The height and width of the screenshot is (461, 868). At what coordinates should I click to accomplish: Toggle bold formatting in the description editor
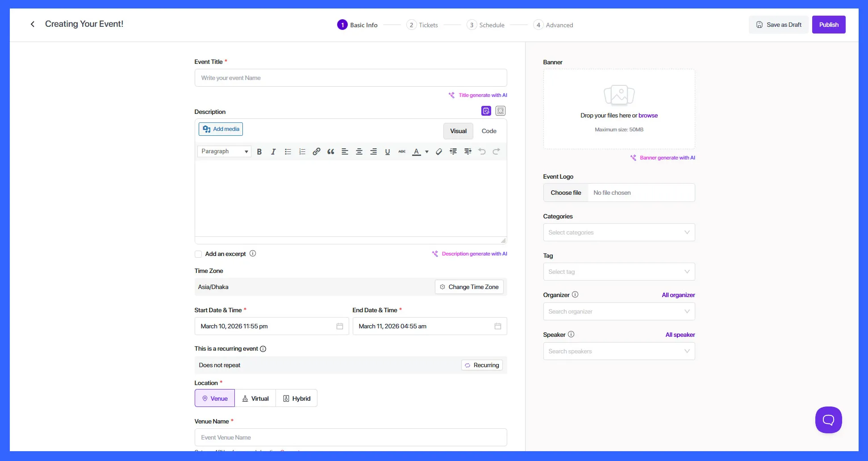tap(259, 152)
